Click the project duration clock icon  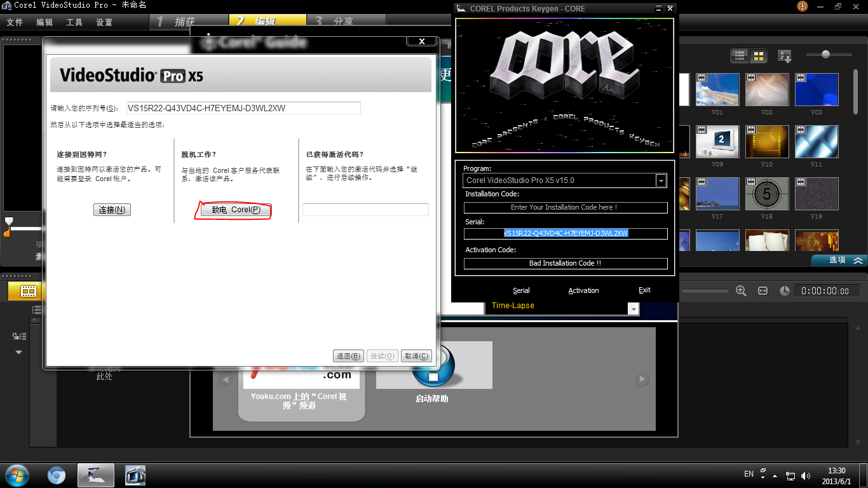coord(785,290)
